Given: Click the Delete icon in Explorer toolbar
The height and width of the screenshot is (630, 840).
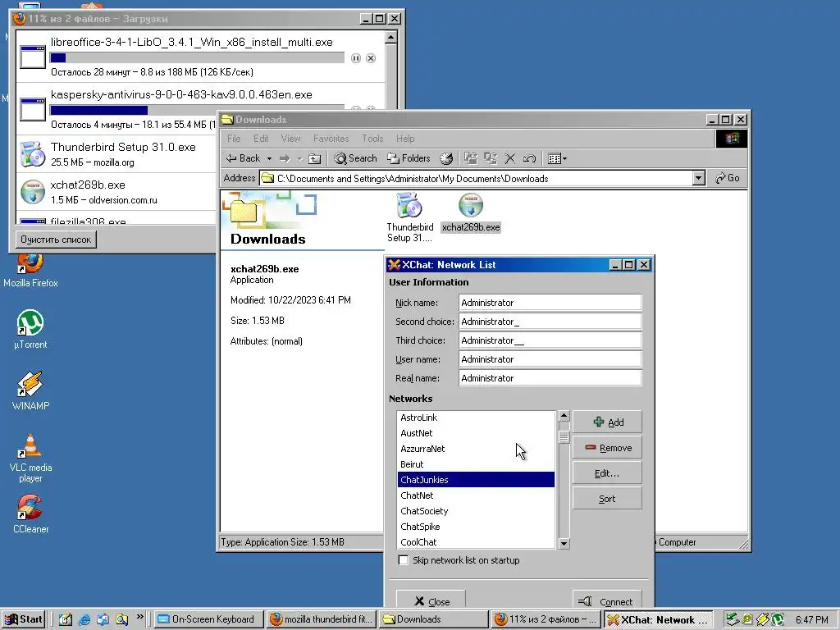Looking at the screenshot, I should coord(510,158).
